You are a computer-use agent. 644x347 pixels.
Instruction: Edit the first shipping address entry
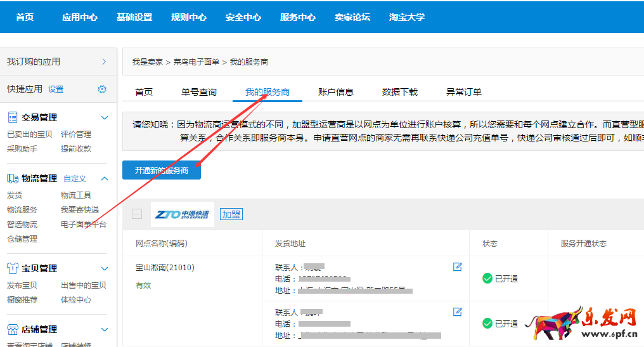457,267
